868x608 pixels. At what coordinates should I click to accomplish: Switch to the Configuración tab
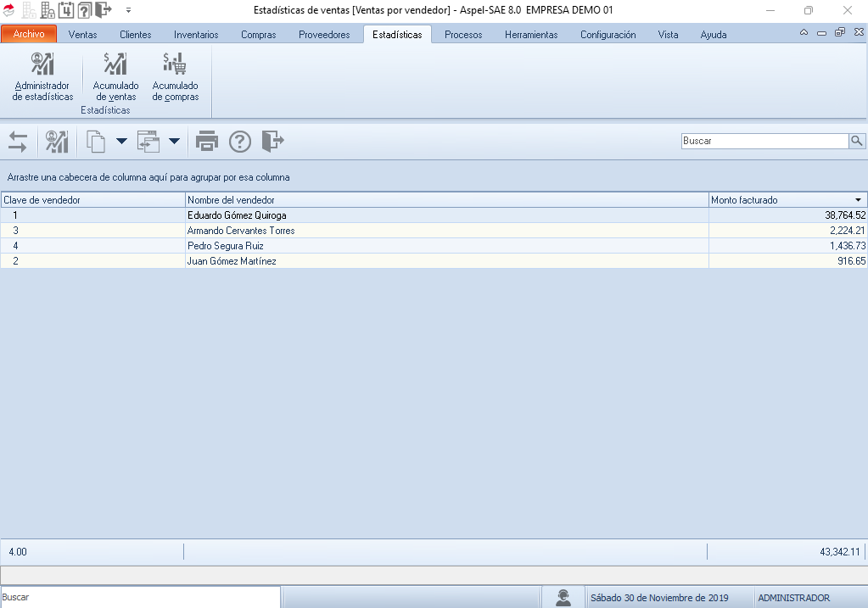[608, 35]
